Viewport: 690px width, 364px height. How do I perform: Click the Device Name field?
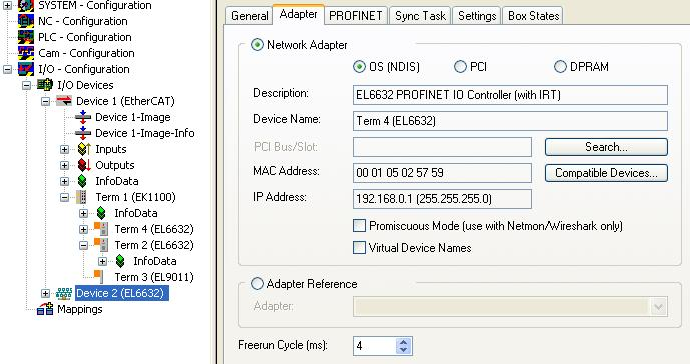coord(510,121)
